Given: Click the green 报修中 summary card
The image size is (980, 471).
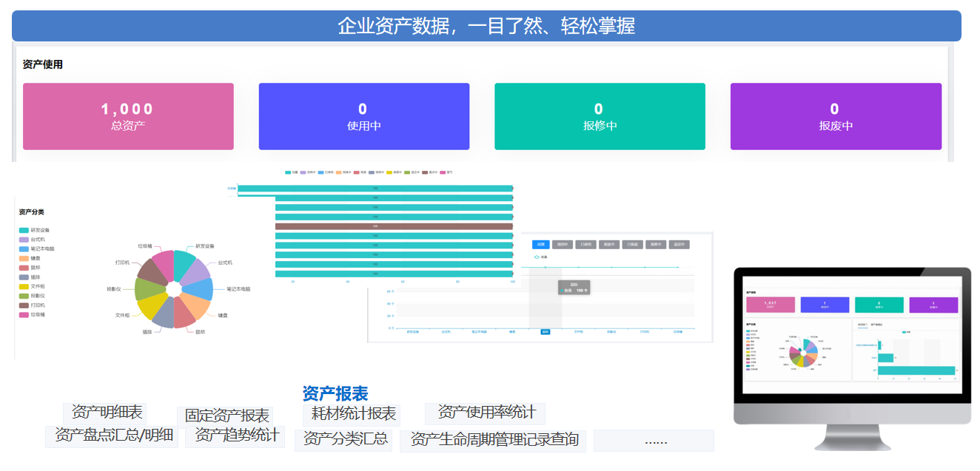Looking at the screenshot, I should pos(600,117).
